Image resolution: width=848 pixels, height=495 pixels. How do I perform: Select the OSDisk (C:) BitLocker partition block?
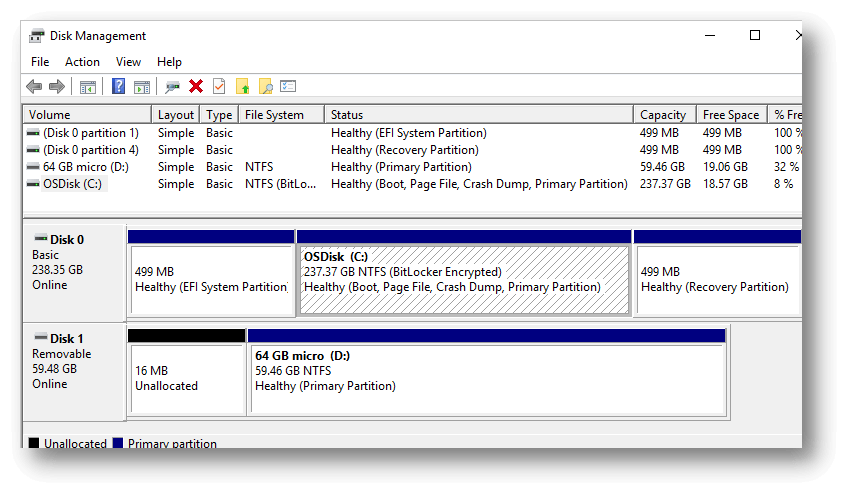464,274
